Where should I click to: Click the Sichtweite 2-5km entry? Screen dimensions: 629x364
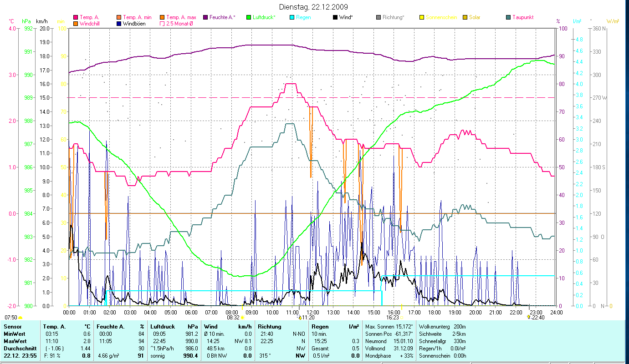coord(443,334)
